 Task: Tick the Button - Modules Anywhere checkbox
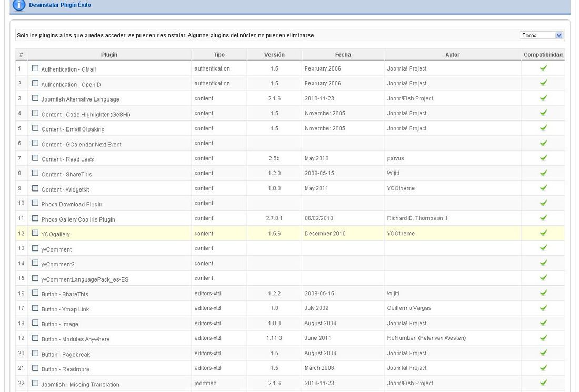(x=35, y=338)
